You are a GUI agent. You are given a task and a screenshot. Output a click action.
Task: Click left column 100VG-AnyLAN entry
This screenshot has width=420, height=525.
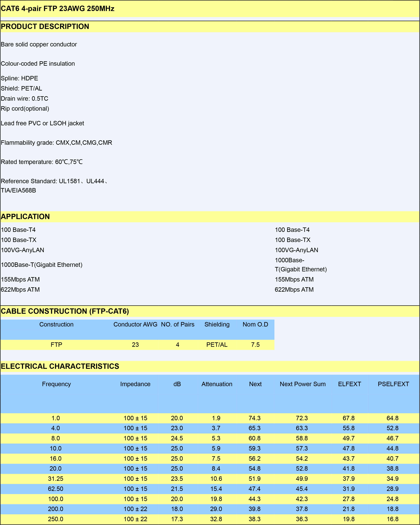pos(23,250)
